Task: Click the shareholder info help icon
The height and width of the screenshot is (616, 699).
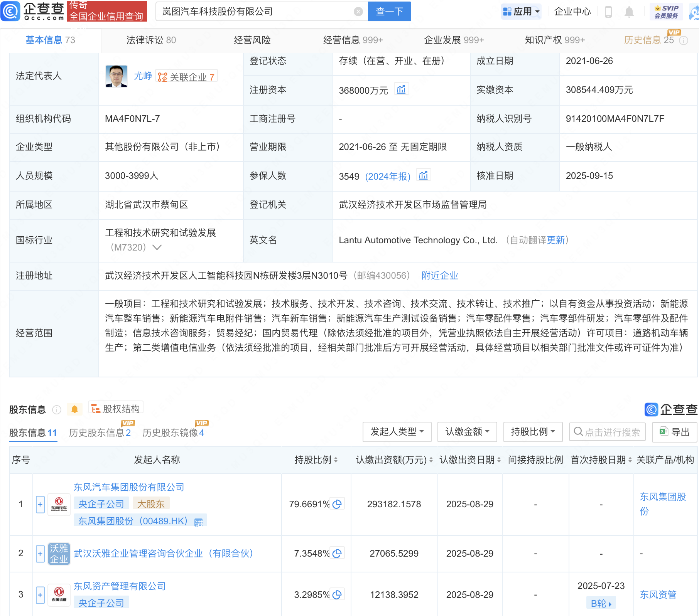Action: coord(57,409)
